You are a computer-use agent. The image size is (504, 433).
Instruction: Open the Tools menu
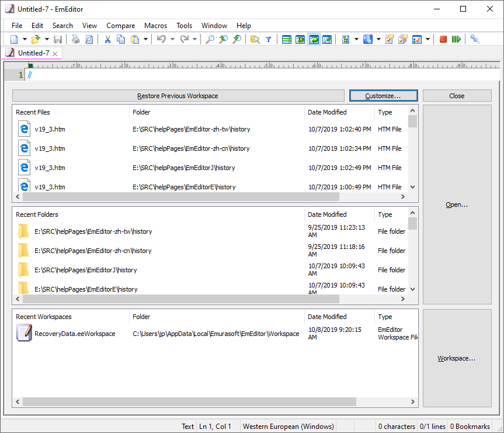tap(184, 25)
